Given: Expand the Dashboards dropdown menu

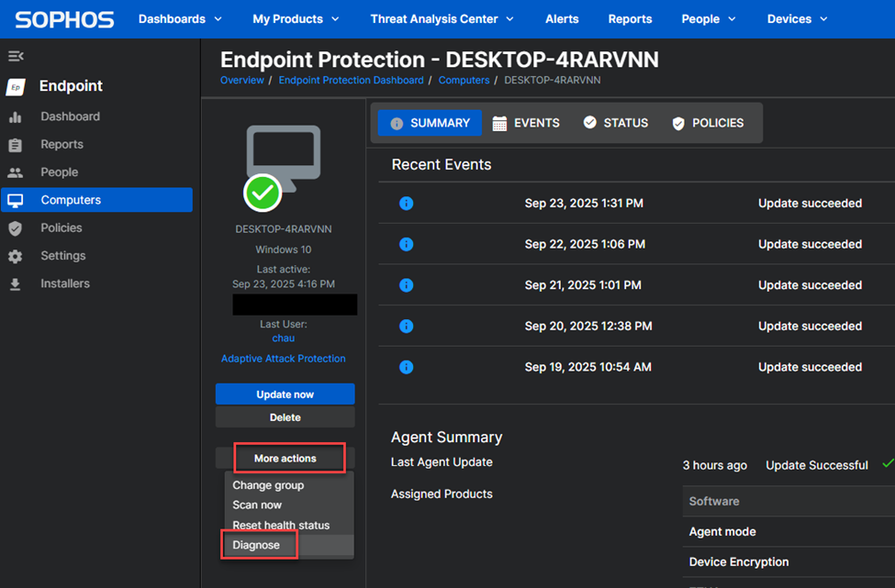Looking at the screenshot, I should 180,19.
